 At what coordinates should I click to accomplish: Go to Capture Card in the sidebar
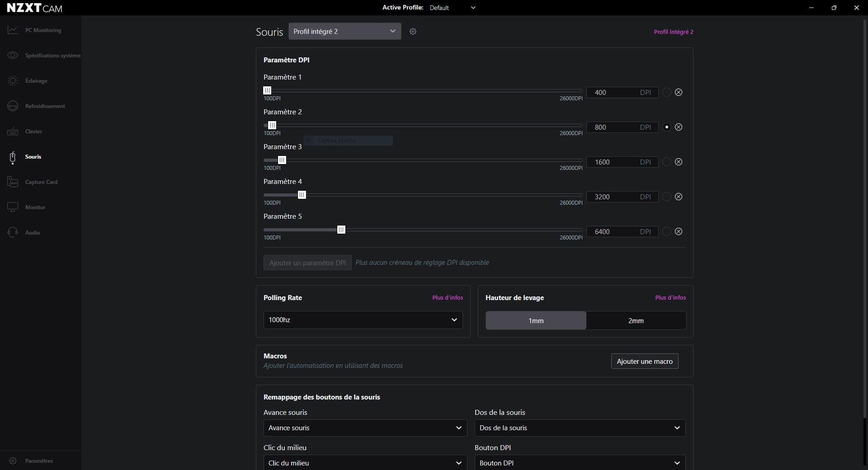click(41, 182)
